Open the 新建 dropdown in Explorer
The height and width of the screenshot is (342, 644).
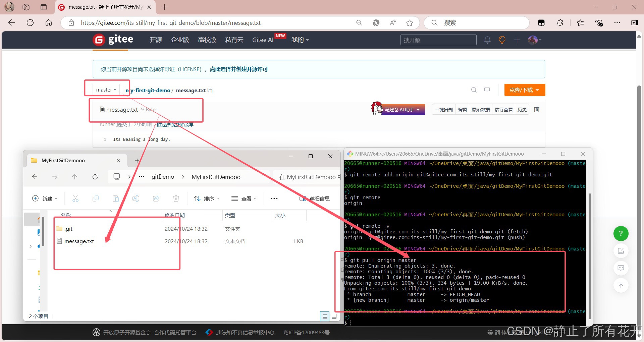pos(45,198)
